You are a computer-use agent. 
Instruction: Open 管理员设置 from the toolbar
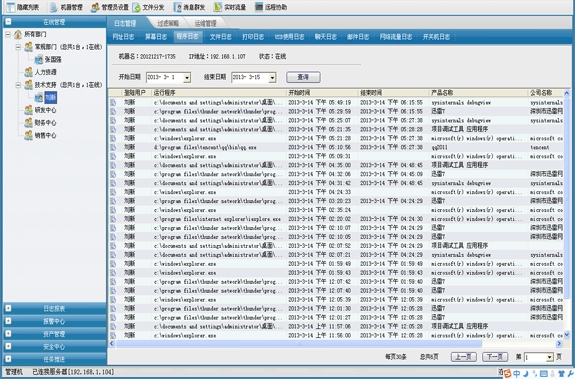coord(110,7)
